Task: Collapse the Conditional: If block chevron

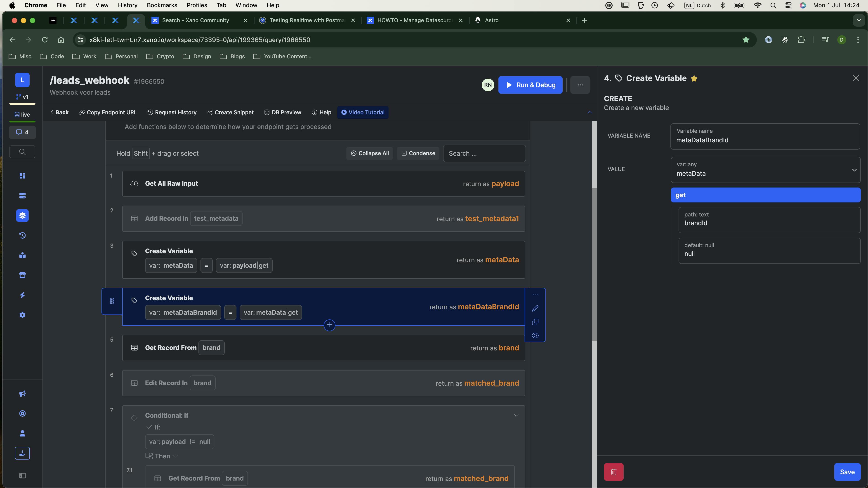Action: click(x=516, y=415)
